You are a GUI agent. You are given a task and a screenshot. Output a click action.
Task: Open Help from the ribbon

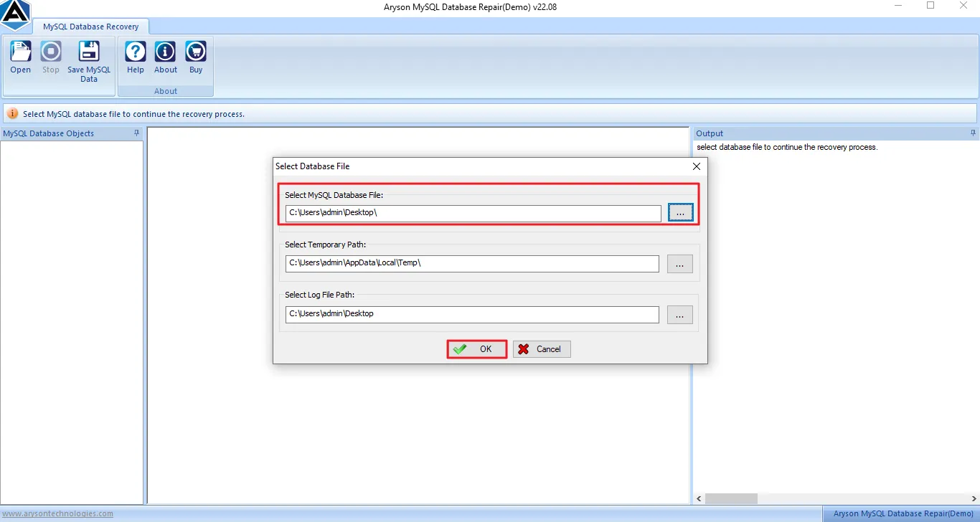pos(136,57)
